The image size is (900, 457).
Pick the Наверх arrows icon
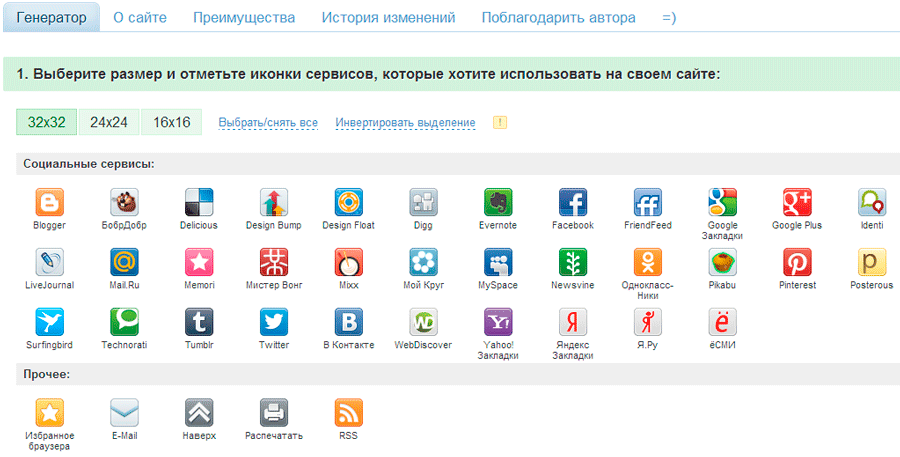tap(199, 413)
